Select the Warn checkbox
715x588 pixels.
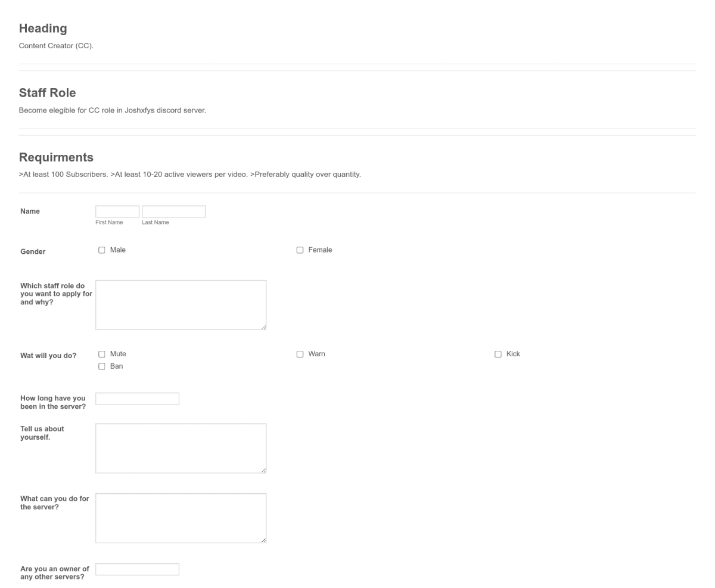(x=300, y=354)
